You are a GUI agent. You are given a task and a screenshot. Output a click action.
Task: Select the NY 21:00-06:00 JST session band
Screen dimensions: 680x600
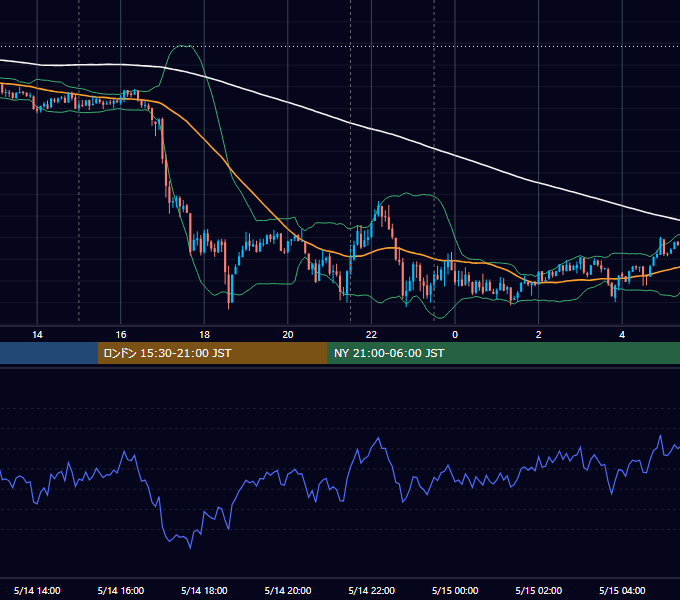503,353
